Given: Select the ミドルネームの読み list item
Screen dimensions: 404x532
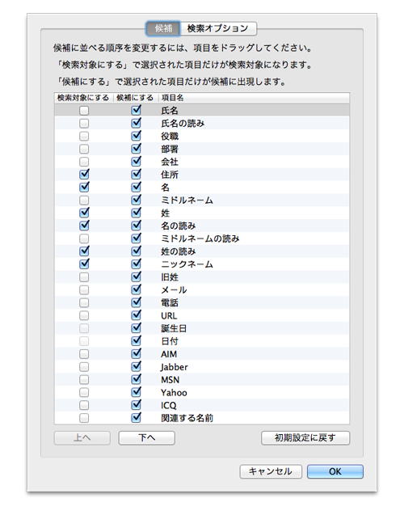Looking at the screenshot, I should coord(202,239).
